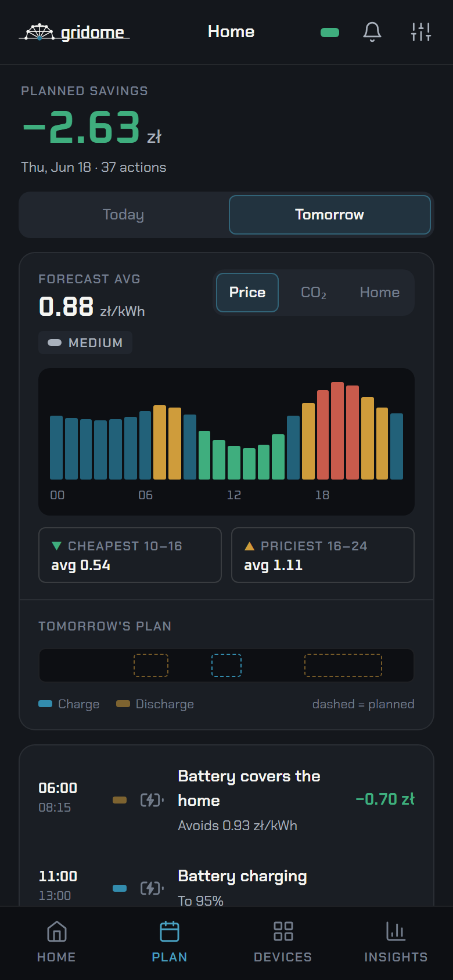Click the wide dashed discharge block
The width and height of the screenshot is (453, 980).
coord(343,665)
